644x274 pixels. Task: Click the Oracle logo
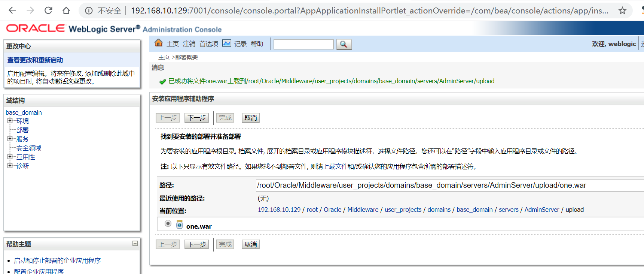coord(36,28)
